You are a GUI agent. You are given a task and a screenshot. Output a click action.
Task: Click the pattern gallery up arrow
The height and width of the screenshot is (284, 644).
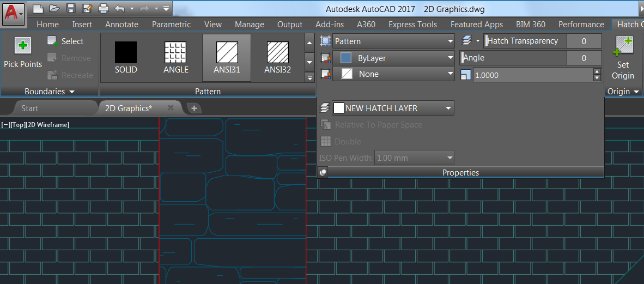click(x=309, y=43)
